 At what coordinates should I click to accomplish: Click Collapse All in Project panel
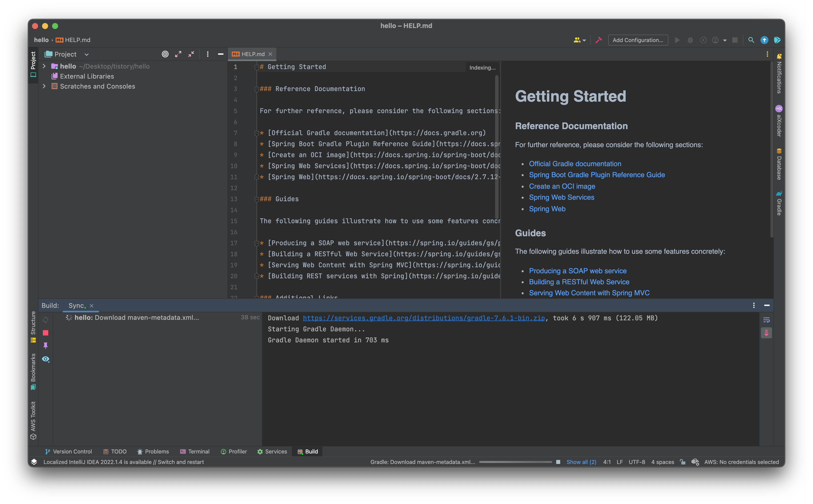[191, 54]
